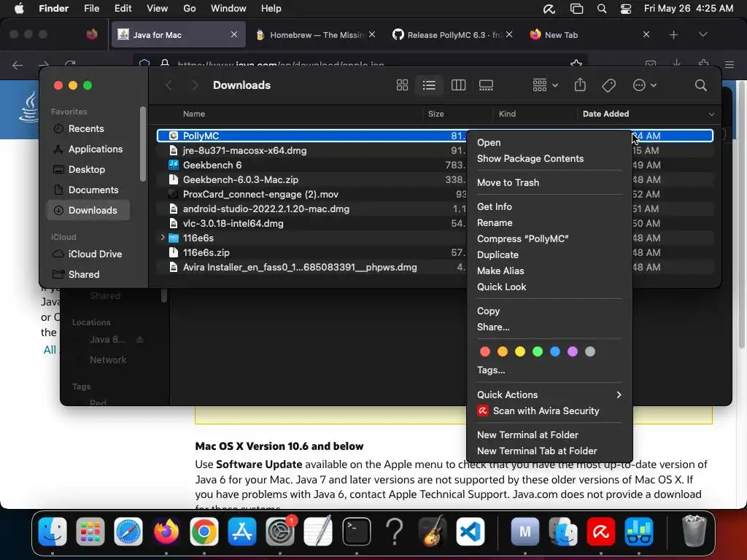Open Spotlight search in menu bar
Screen dimensions: 747x560
point(602,9)
